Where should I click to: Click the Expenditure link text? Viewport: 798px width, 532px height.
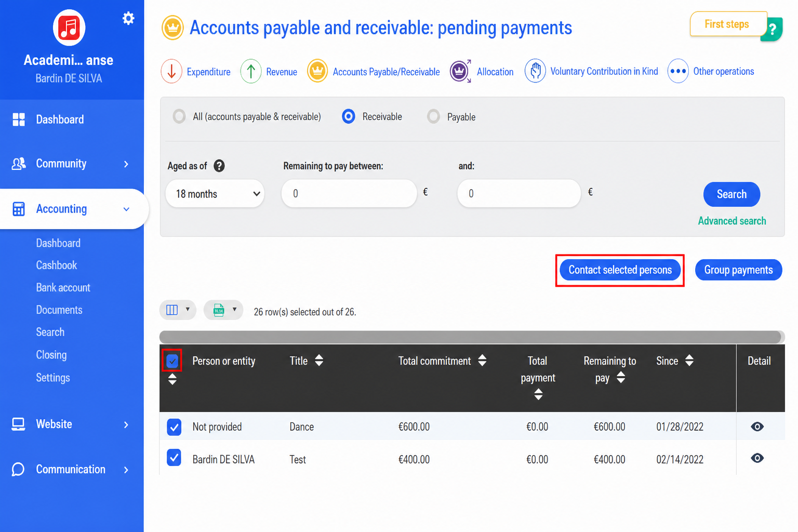[x=208, y=72]
